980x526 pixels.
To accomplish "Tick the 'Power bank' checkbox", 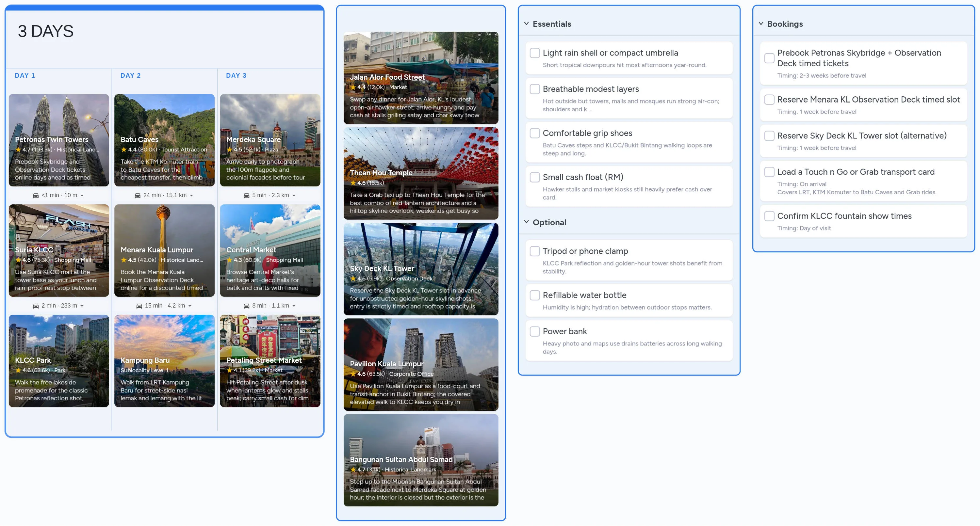I will [535, 331].
